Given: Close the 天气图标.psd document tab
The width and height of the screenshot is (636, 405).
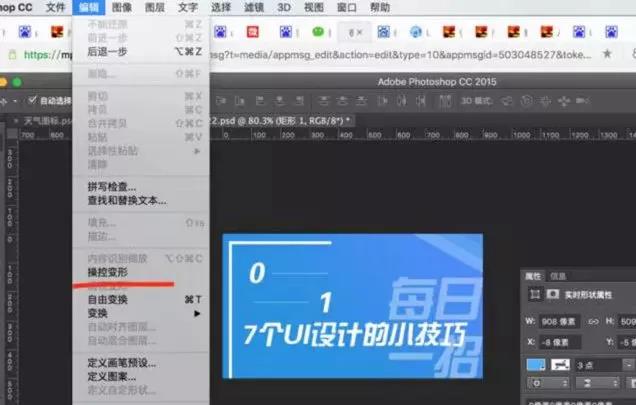Looking at the screenshot, I should coord(16,121).
